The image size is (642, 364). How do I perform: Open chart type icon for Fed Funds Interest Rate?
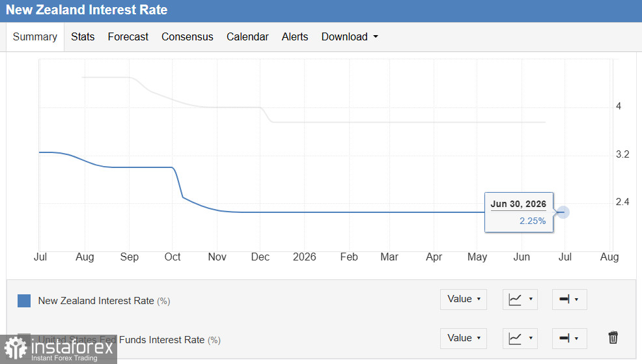coord(520,338)
